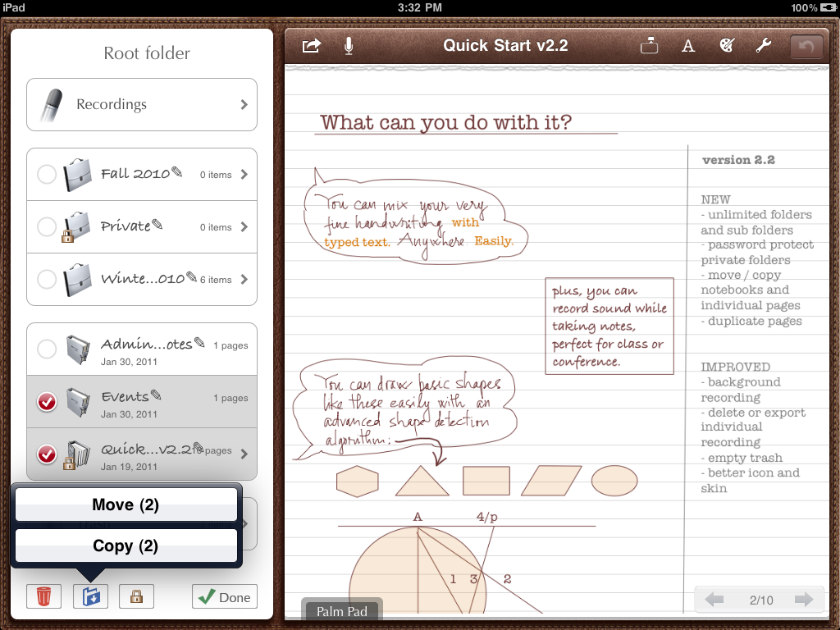The image size is (840, 630).
Task: Tap the red trash delete icon
Action: click(43, 596)
